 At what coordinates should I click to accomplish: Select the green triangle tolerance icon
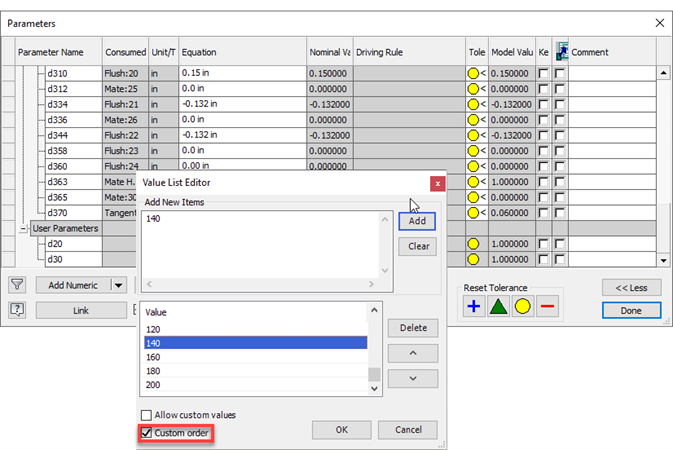(498, 307)
